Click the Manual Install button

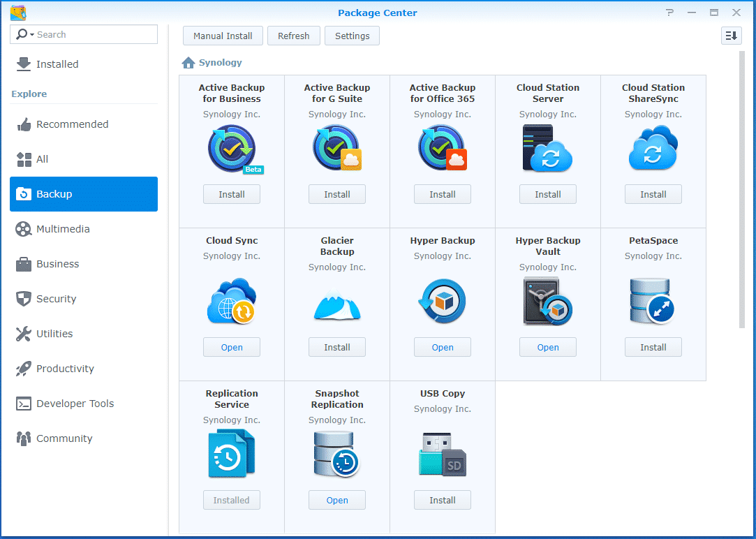[x=223, y=36]
